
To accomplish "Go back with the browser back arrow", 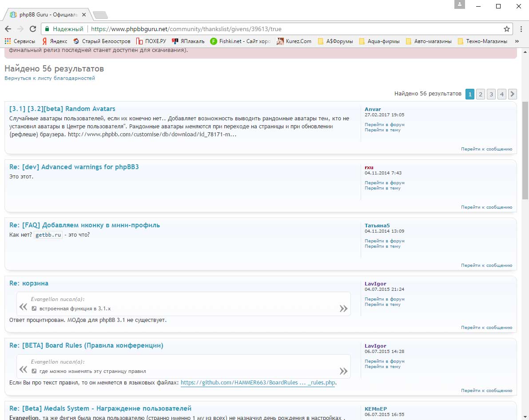I will click(x=8, y=29).
